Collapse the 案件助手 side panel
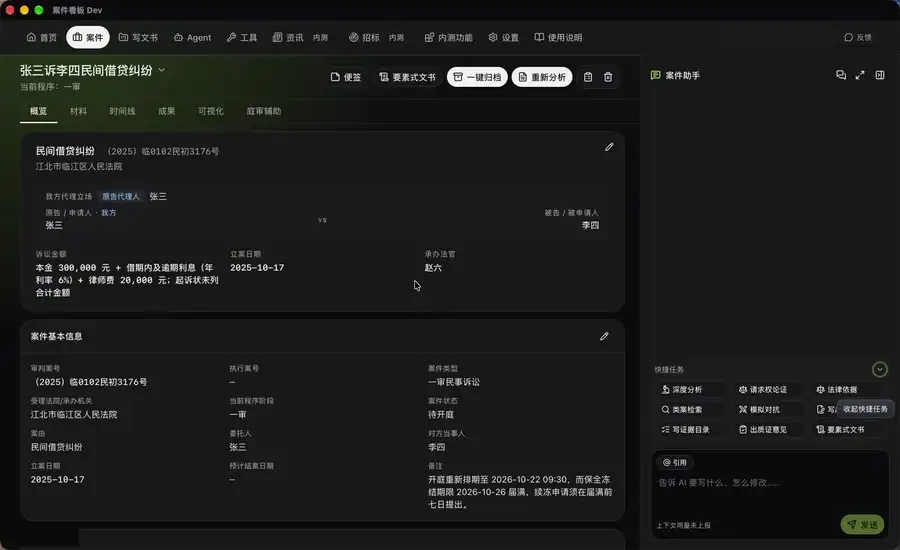The height and width of the screenshot is (550, 900). point(880,75)
